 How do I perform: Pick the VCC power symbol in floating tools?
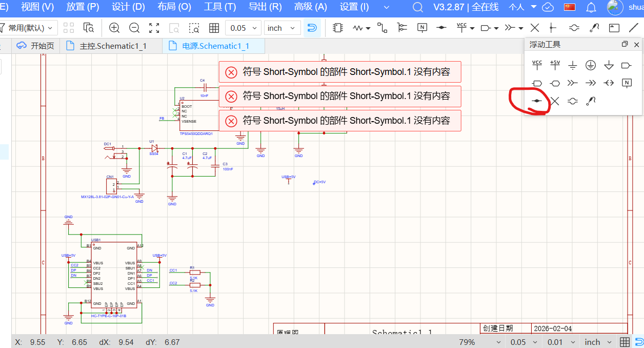click(x=537, y=65)
